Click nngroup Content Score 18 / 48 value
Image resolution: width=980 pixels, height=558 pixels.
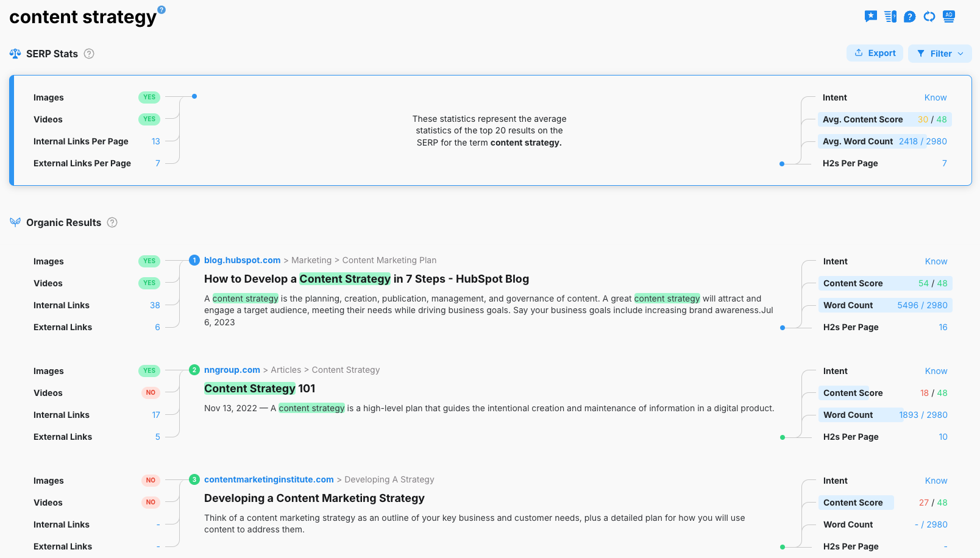pos(934,393)
